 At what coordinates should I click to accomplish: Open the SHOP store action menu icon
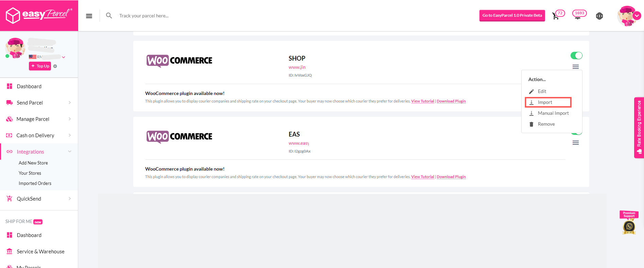pyautogui.click(x=576, y=67)
